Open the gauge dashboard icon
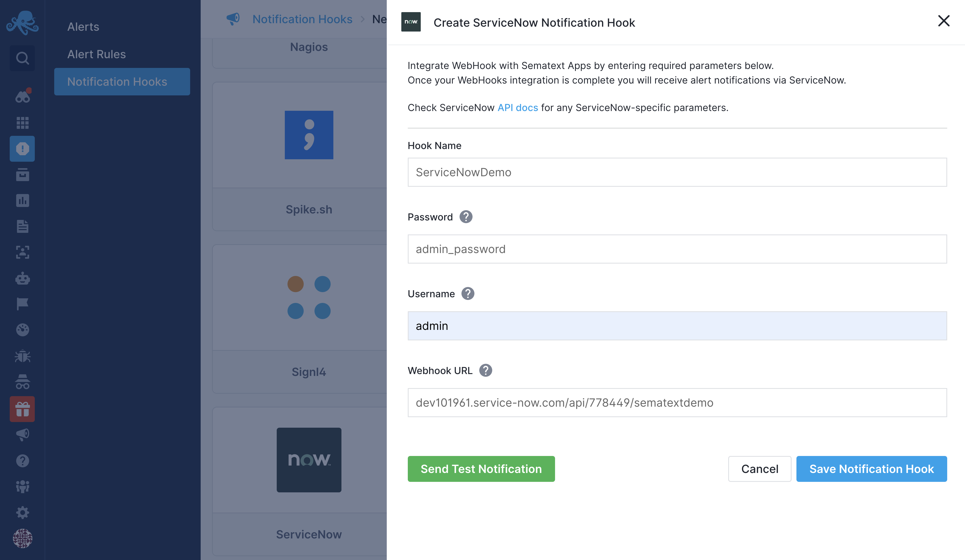 click(23, 330)
